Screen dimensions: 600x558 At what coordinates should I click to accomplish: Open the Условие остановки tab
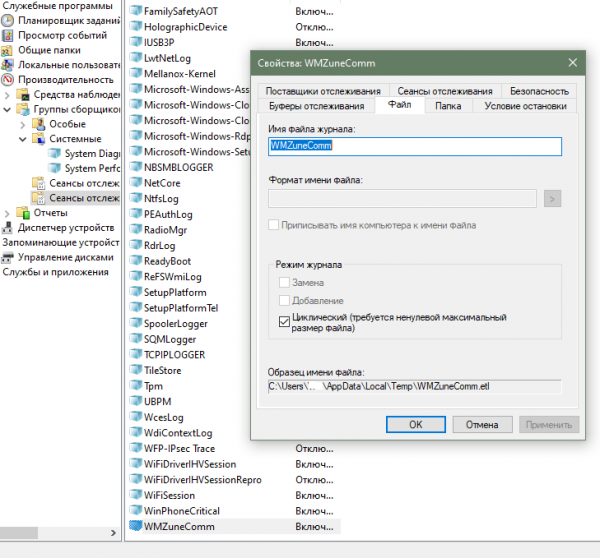pyautogui.click(x=524, y=106)
